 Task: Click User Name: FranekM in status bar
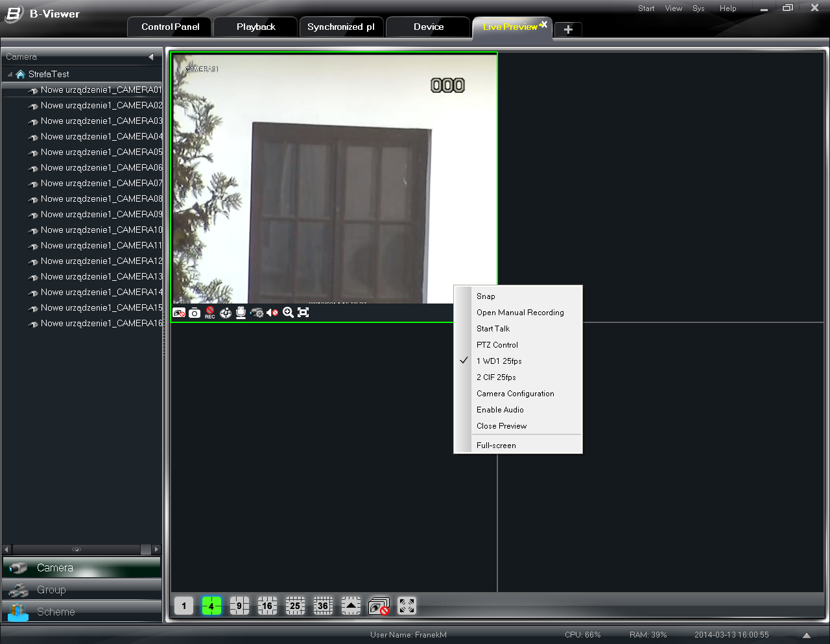[409, 635]
